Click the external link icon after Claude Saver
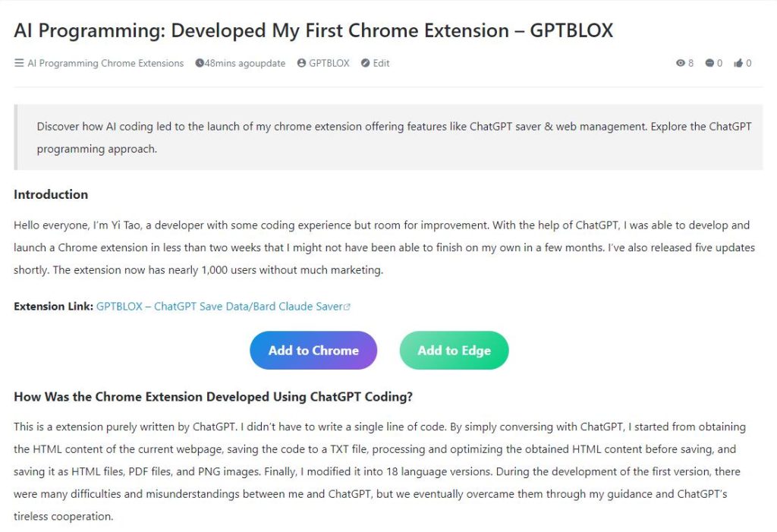The width and height of the screenshot is (777, 532). [347, 307]
